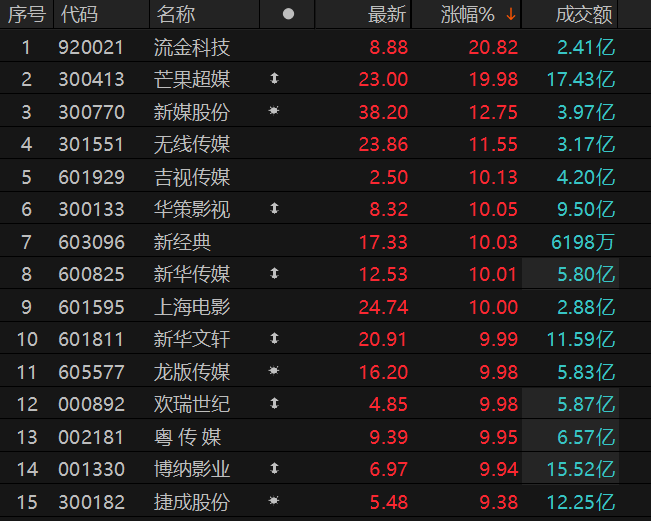Click the star marker icon beside 新媒股份
The image size is (651, 521).
pos(274,110)
